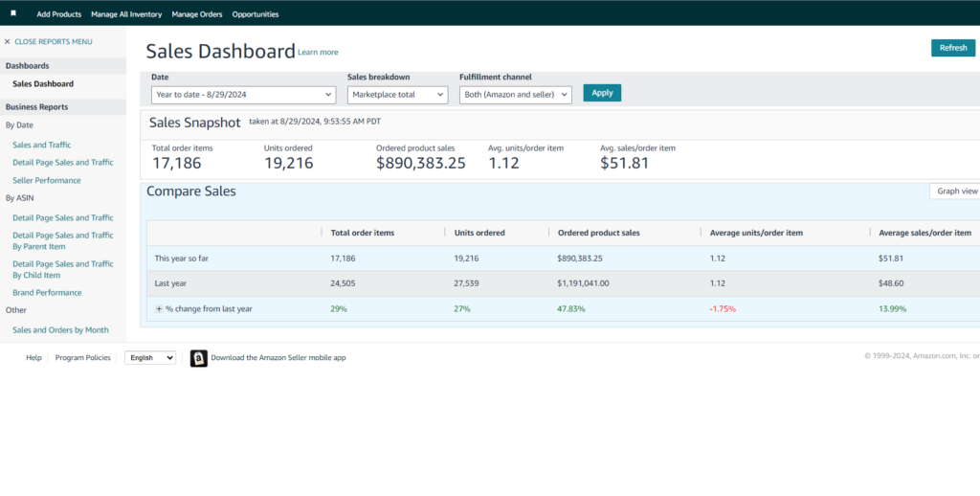The image size is (980, 496).
Task: Click the X icon beside Close Reports Menu
Action: pyautogui.click(x=7, y=42)
